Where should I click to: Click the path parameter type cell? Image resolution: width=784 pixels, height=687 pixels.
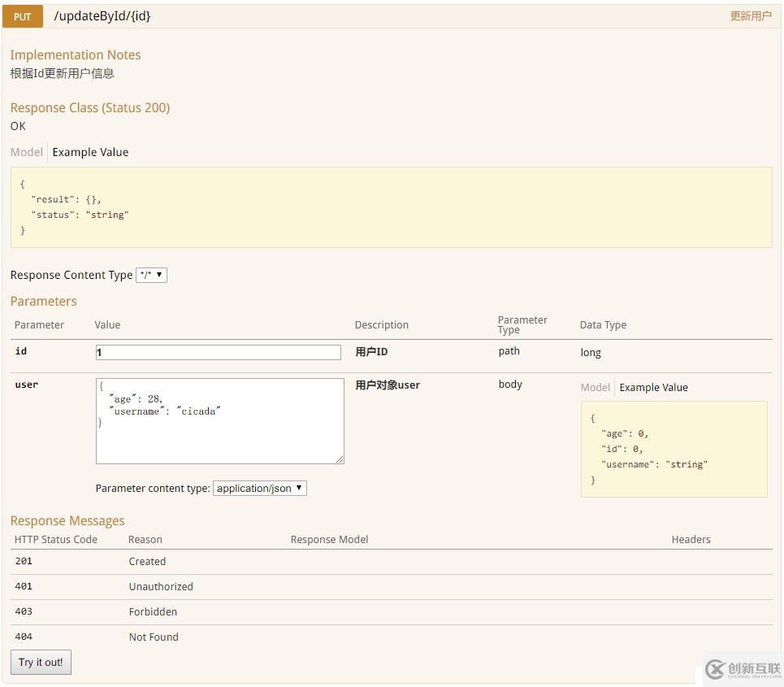pos(509,351)
